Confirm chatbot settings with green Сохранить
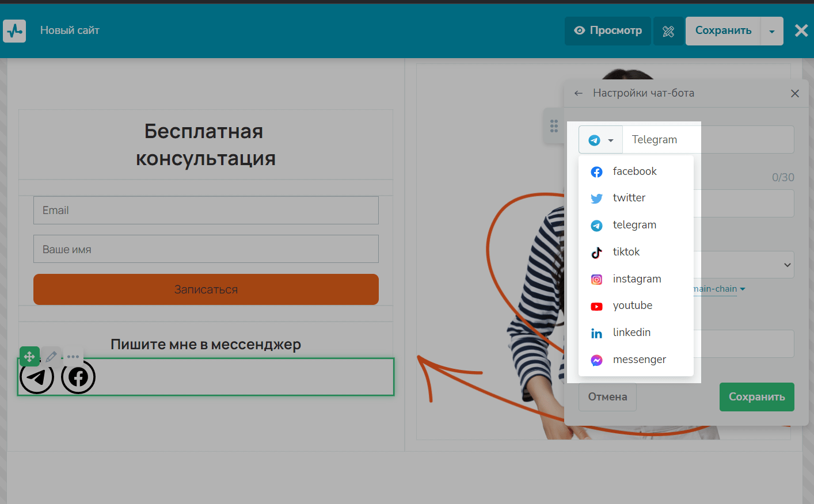 click(x=756, y=397)
